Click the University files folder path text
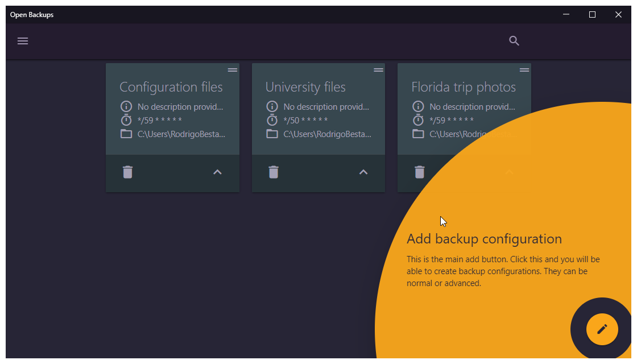Image resolution: width=637 pixels, height=364 pixels. (327, 134)
